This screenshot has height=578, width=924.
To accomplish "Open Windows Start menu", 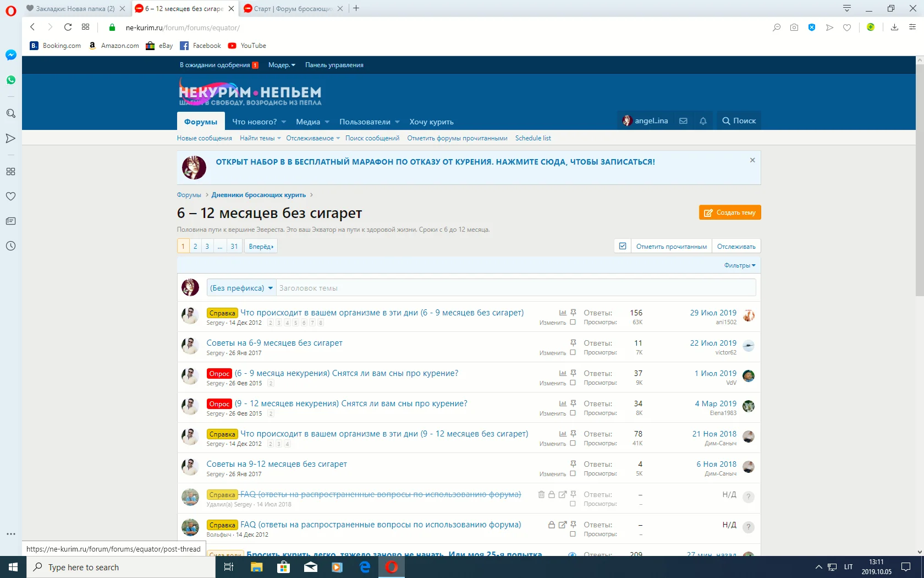I will click(13, 567).
